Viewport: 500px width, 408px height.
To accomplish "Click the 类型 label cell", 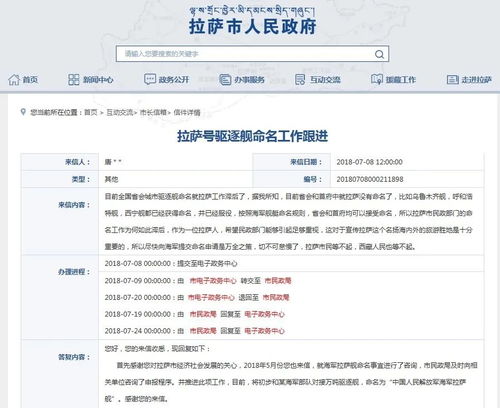I will [60, 179].
